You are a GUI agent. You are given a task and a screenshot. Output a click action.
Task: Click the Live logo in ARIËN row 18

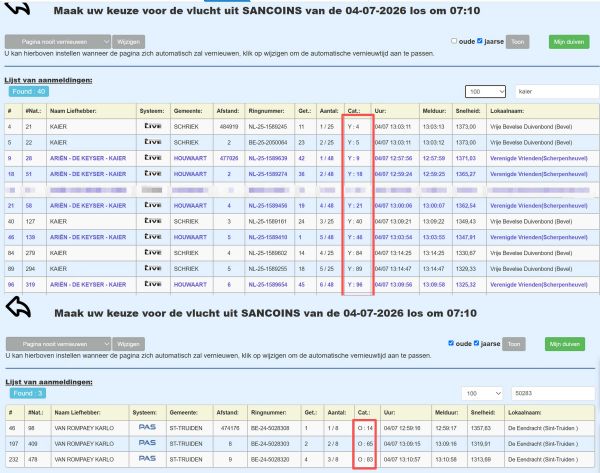coord(153,173)
